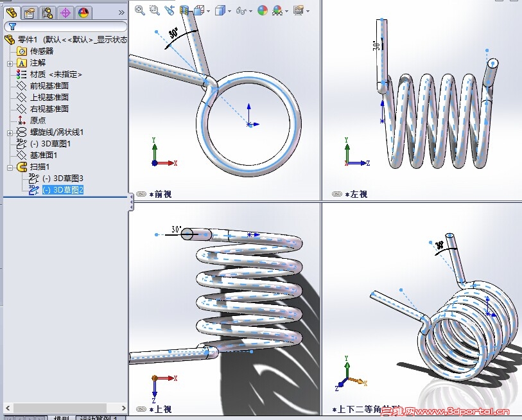
Task: Click the PropertyManager icon in the left panel
Action: pyautogui.click(x=30, y=12)
